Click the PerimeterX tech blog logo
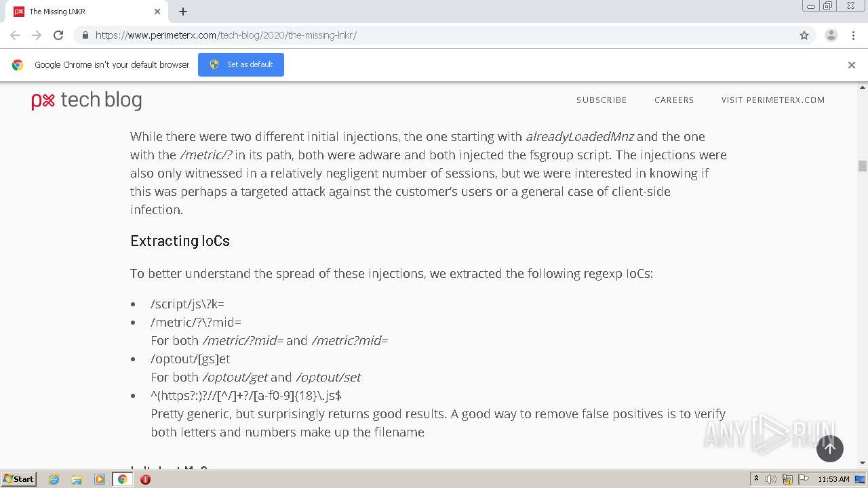The width and height of the screenshot is (868, 488). pos(87,100)
